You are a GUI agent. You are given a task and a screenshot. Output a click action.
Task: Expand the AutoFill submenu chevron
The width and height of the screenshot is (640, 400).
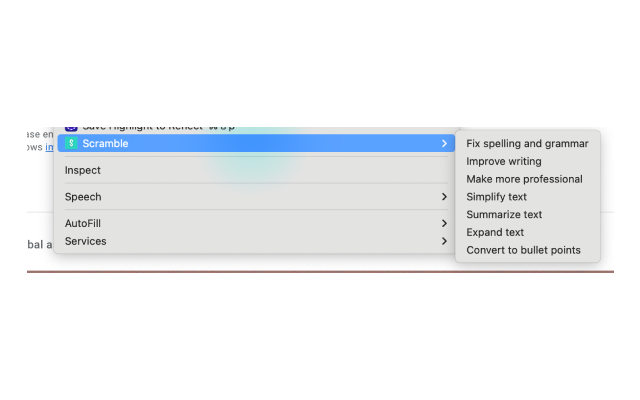[x=444, y=223]
